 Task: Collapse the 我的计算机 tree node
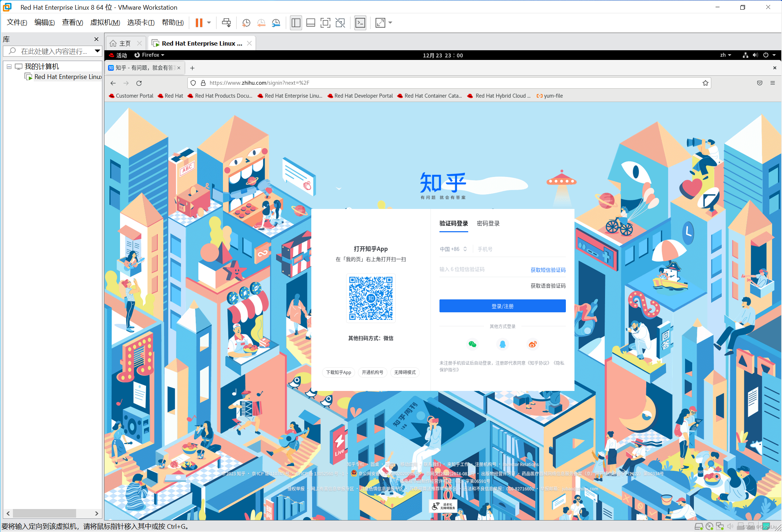9,66
